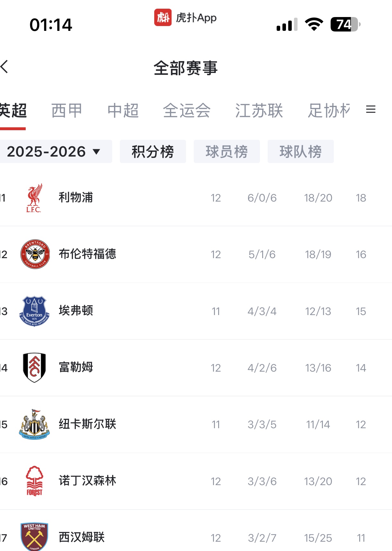
Task: Tap the Brentford bee crest
Action: (x=35, y=254)
